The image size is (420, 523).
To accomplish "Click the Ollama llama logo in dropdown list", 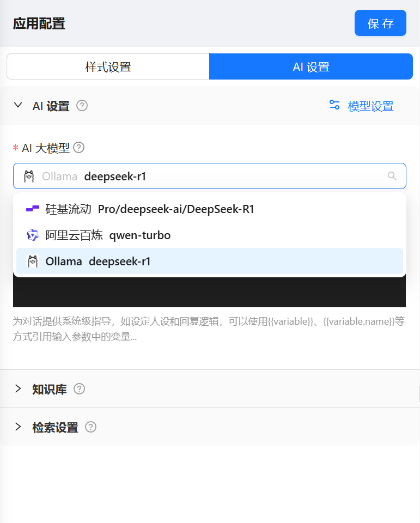I will (33, 261).
